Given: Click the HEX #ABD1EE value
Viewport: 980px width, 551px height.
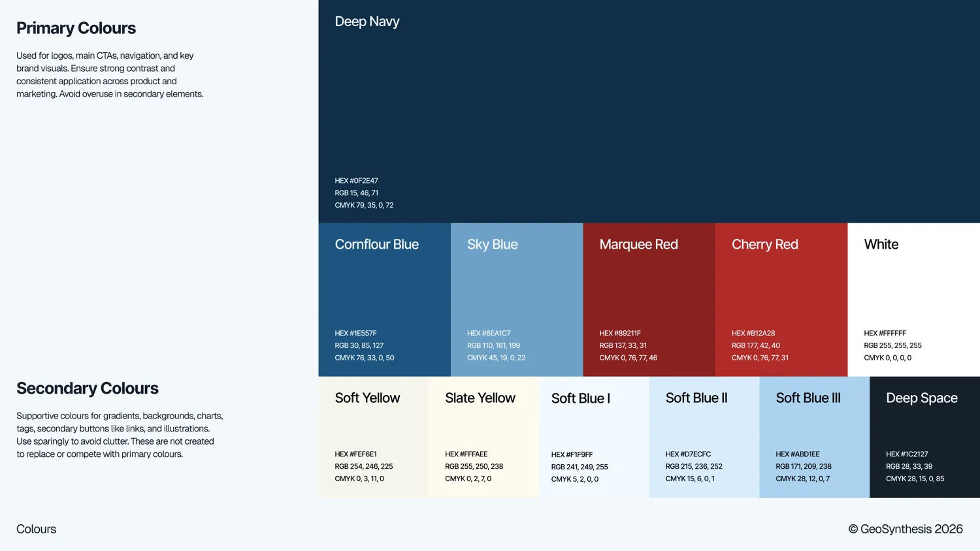Looking at the screenshot, I should (x=798, y=454).
